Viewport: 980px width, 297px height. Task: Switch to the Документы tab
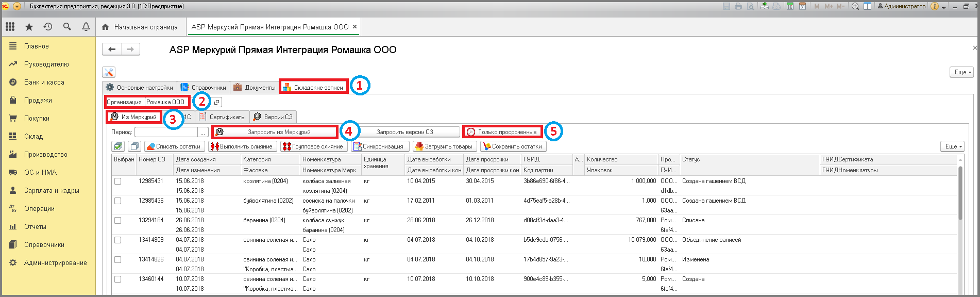coord(255,88)
